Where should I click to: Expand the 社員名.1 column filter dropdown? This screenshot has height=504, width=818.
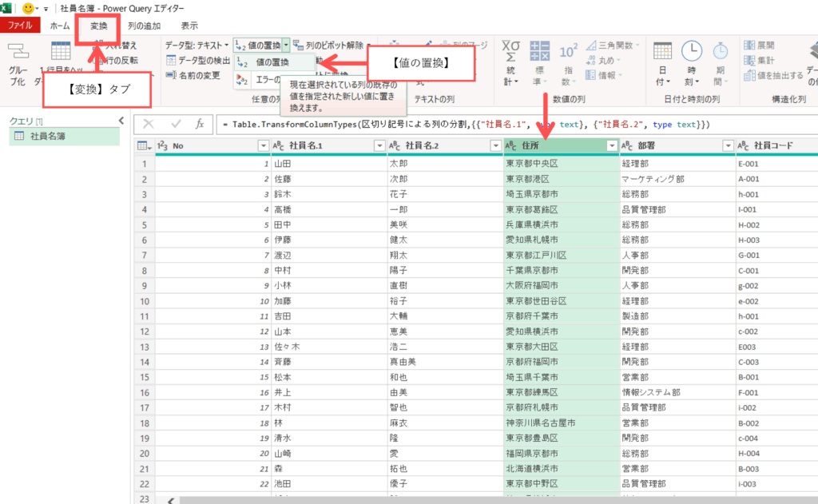(x=379, y=145)
